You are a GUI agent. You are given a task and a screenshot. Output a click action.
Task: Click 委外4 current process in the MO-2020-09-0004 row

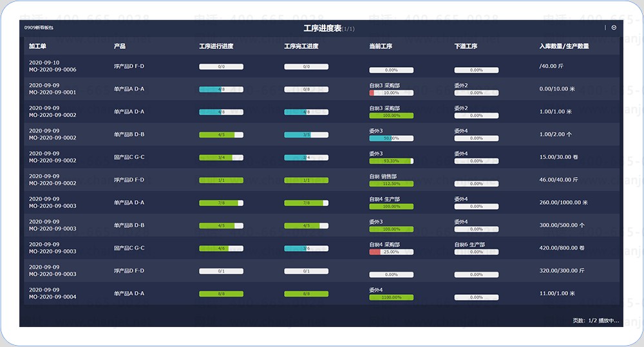pyautogui.click(x=376, y=290)
